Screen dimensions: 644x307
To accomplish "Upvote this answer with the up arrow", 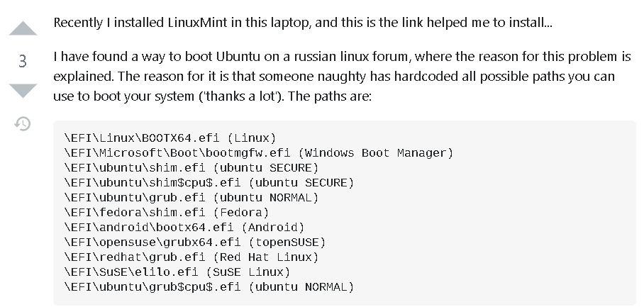I will coord(23,28).
